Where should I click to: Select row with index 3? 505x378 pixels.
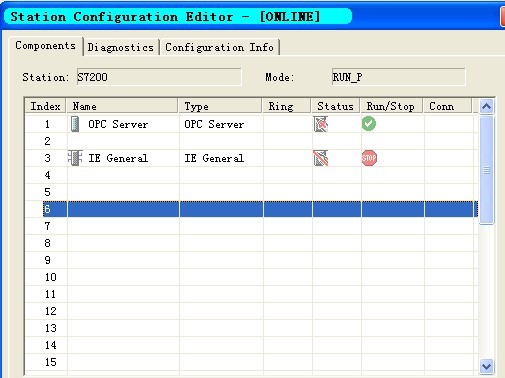pyautogui.click(x=252, y=158)
